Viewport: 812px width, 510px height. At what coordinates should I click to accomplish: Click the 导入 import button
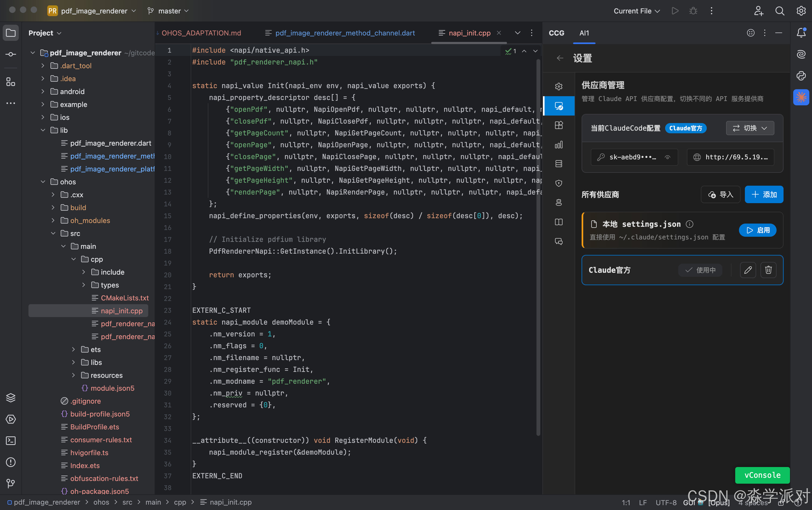(720, 195)
